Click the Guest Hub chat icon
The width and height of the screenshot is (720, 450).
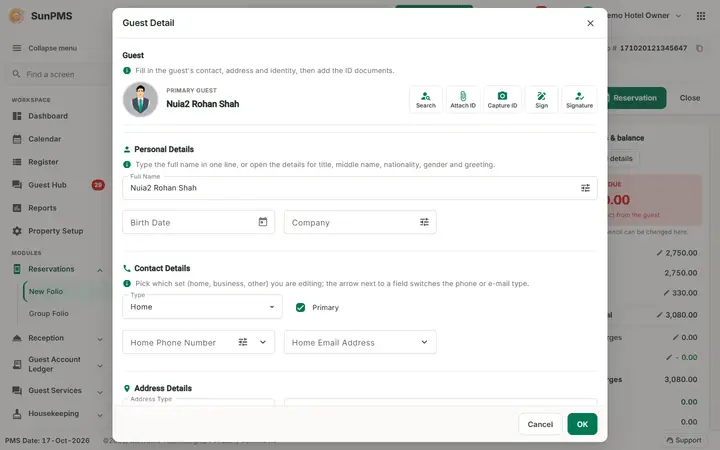[17, 185]
